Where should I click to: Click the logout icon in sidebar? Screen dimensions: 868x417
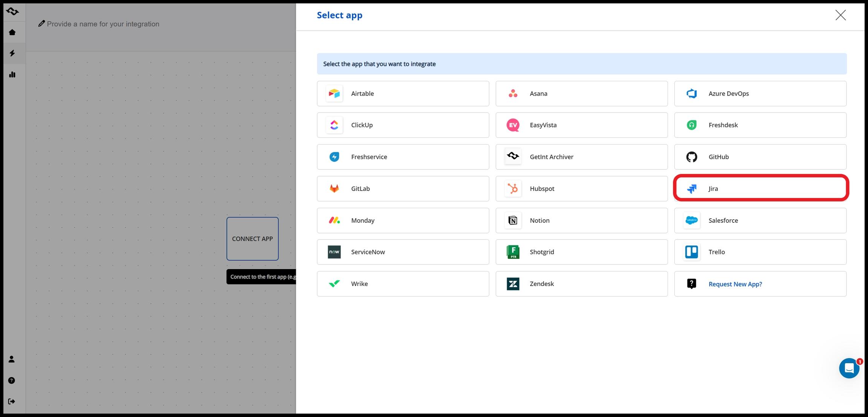12,402
